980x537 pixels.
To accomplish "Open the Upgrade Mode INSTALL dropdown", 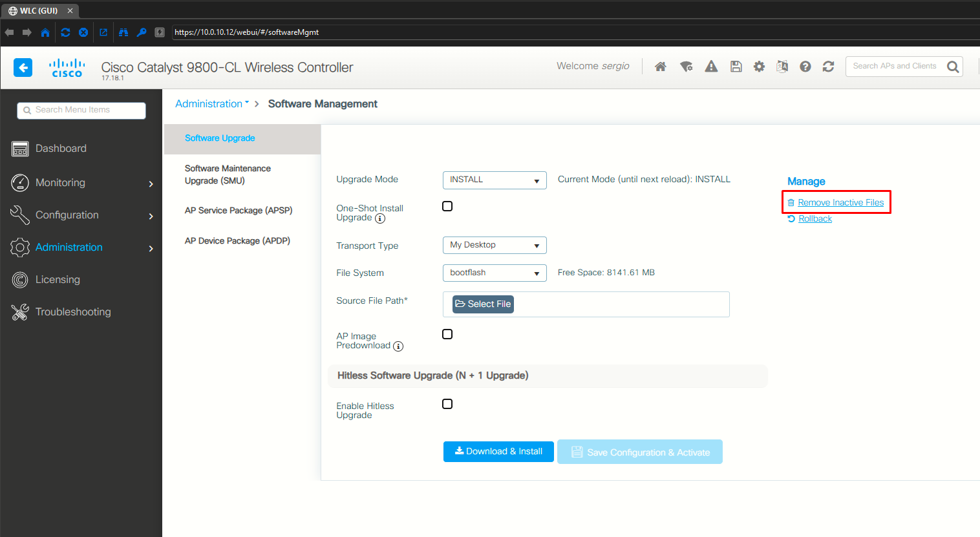I will pyautogui.click(x=495, y=180).
